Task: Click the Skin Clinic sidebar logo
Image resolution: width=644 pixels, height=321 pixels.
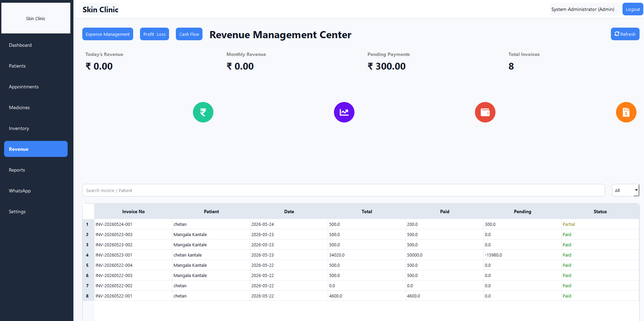Action: 36,18
